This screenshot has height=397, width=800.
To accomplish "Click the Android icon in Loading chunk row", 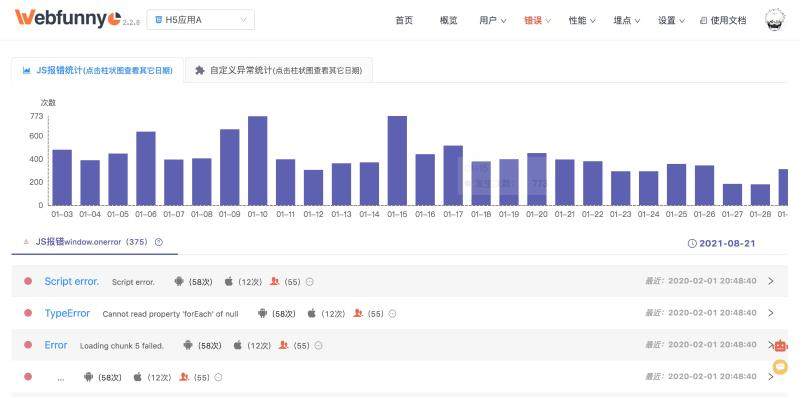I will (x=188, y=345).
